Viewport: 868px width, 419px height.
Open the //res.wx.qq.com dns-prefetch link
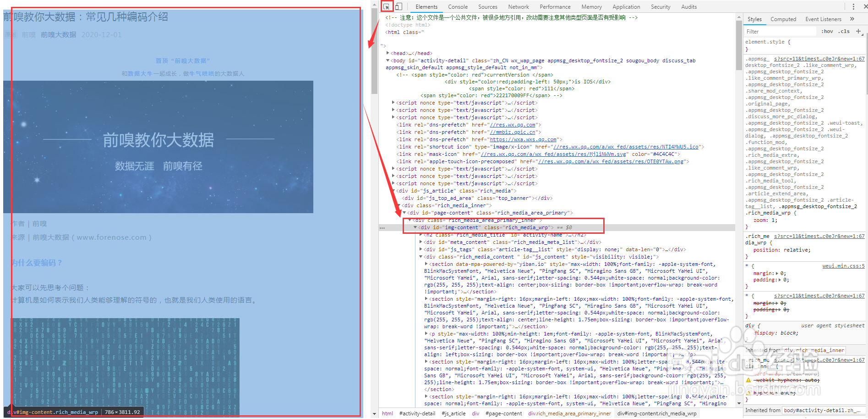coord(513,125)
